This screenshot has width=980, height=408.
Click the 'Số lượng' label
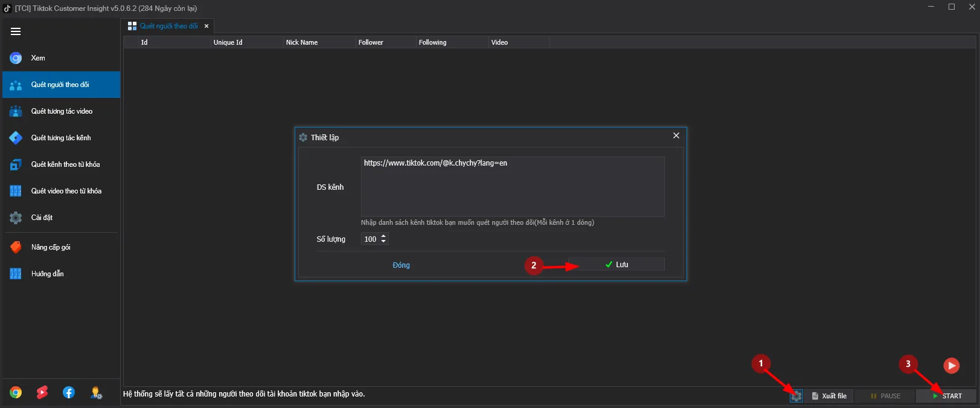tap(331, 239)
